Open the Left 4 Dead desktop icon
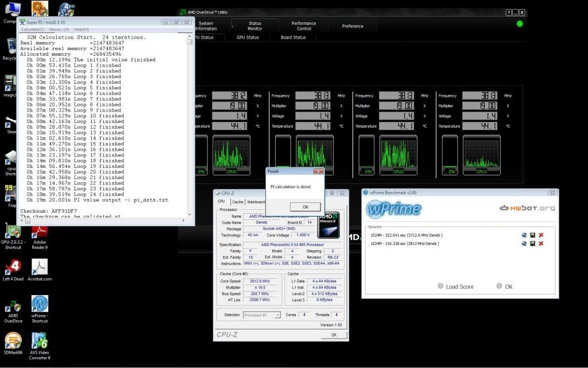 [x=13, y=270]
